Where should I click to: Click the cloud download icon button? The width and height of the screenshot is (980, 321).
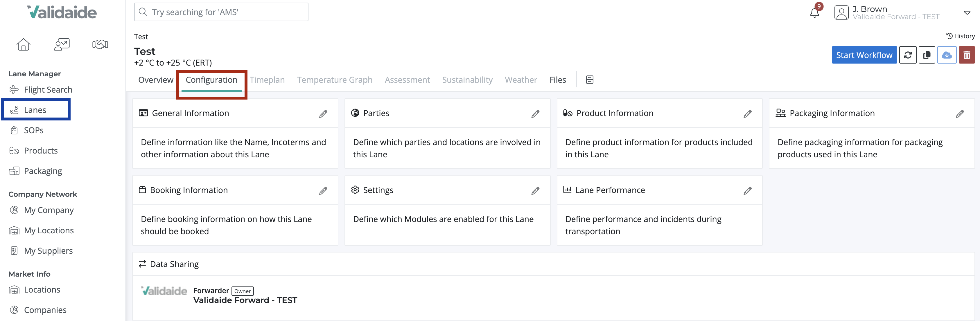tap(947, 55)
